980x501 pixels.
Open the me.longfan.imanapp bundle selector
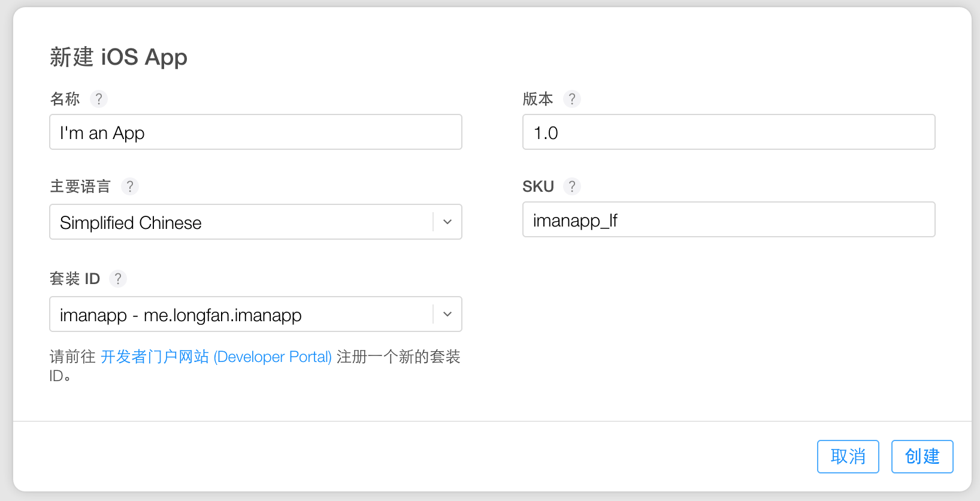pos(240,314)
